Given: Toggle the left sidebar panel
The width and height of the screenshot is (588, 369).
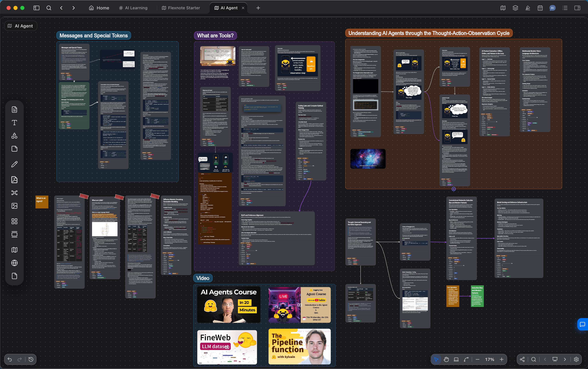Looking at the screenshot, I should (x=36, y=8).
